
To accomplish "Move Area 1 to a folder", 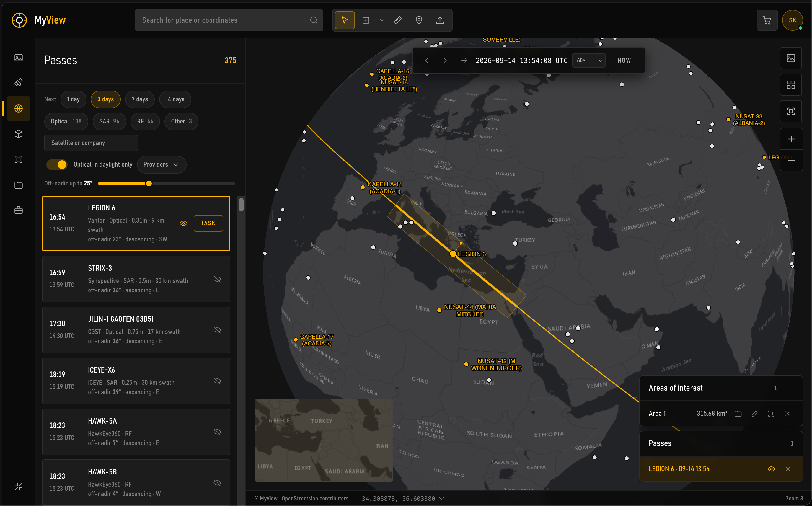I will pyautogui.click(x=738, y=414).
